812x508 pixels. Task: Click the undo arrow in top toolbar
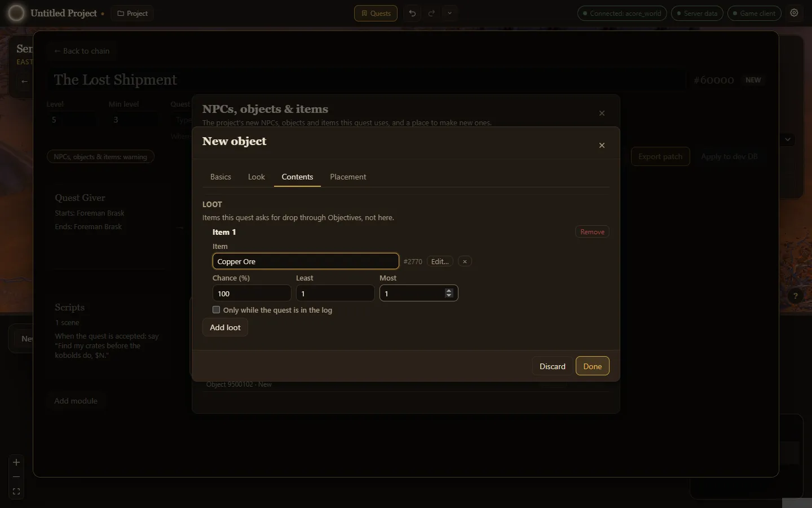[413, 13]
